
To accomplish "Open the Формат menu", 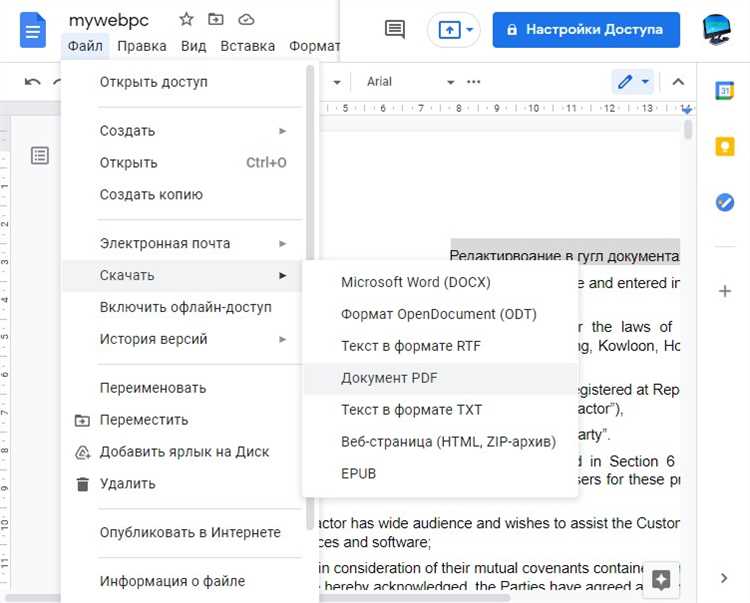I will pos(314,46).
